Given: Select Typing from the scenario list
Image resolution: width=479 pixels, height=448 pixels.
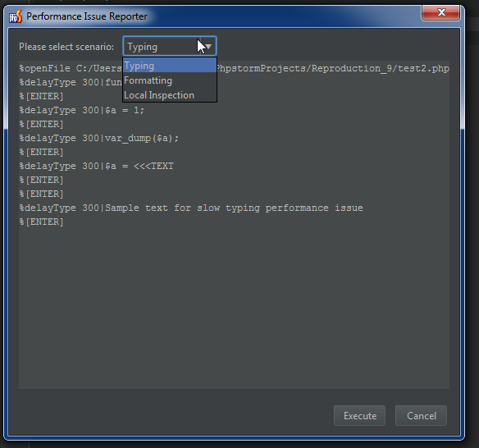Looking at the screenshot, I should pos(170,66).
